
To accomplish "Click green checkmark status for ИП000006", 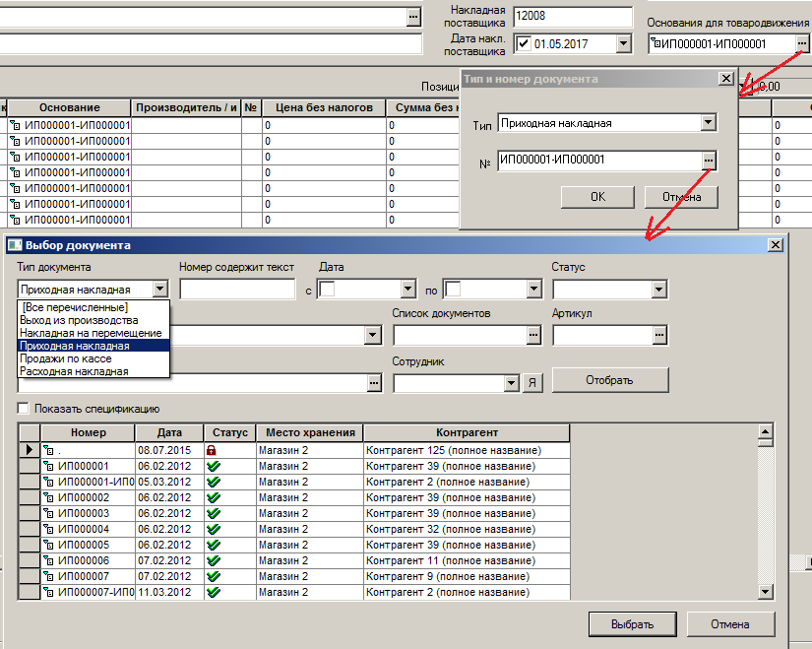I will [x=213, y=560].
